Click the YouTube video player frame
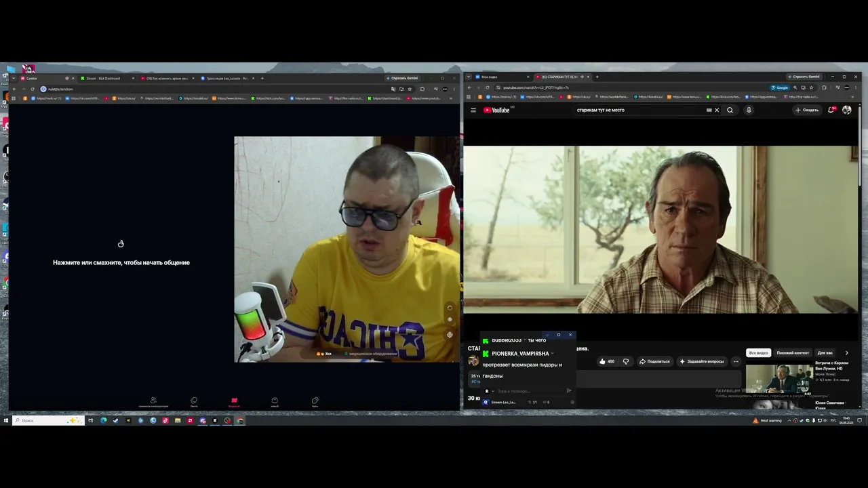Viewport: 868px width, 488px height. (660, 230)
